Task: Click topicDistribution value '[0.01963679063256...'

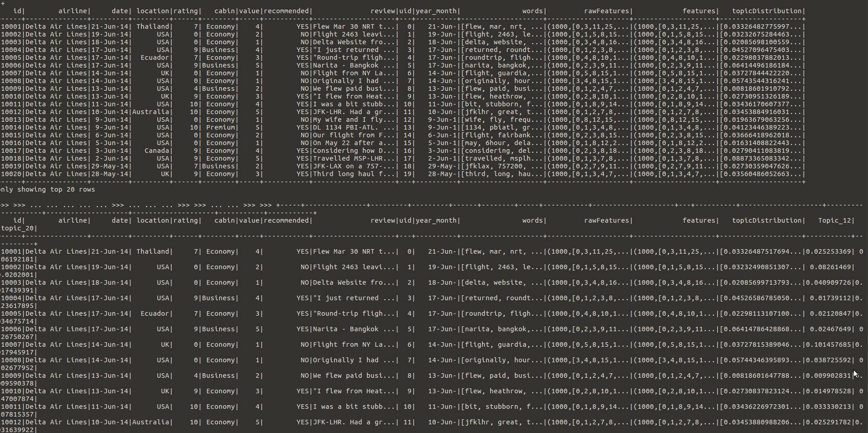Action: (x=761, y=120)
